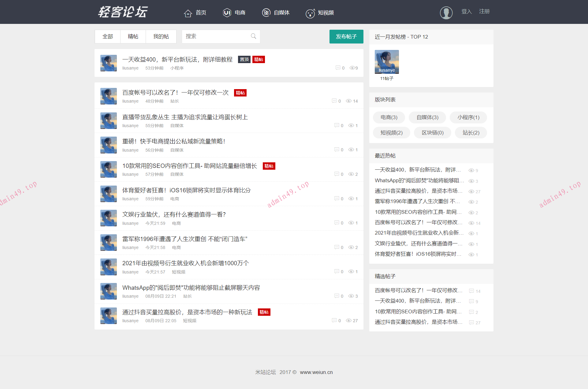The height and width of the screenshot is (389, 588).
Task: Click the 轻客论坛 logo
Action: [x=123, y=12]
